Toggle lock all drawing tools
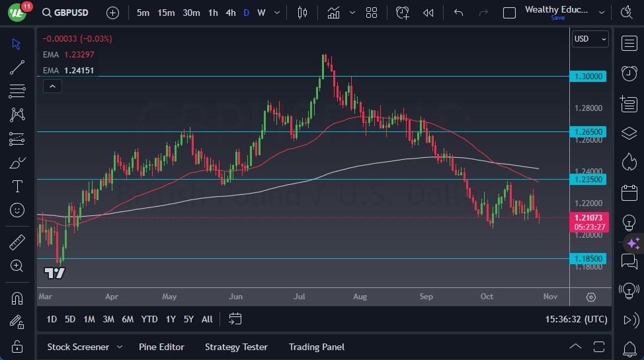The width and height of the screenshot is (644, 360). pos(17,345)
